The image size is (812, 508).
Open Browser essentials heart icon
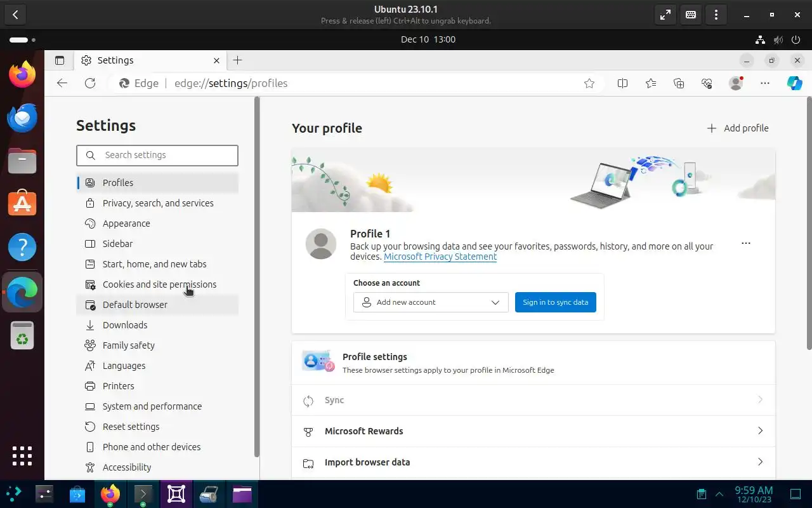(x=707, y=83)
